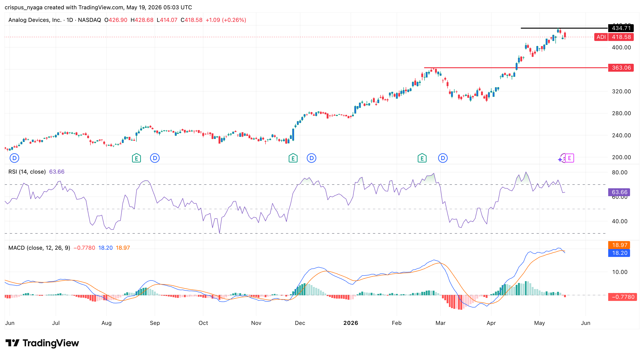Click the high value H428.68
Screen dimensions: 644x357
142,20
